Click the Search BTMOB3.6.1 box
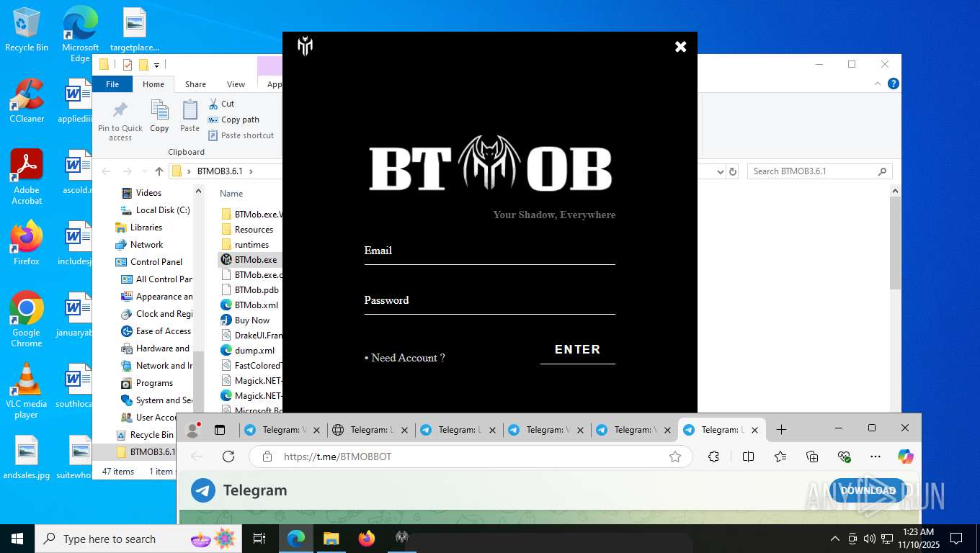Screen dimensions: 980x553 click(819, 171)
